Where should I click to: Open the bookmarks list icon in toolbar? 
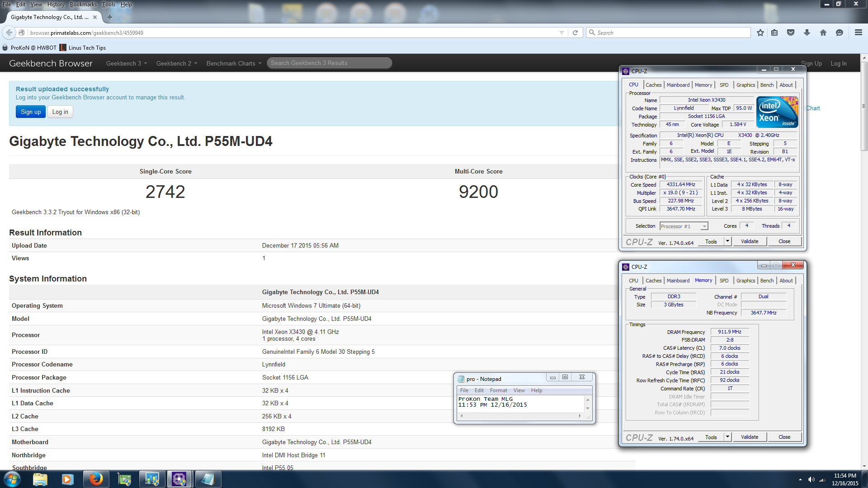point(774,33)
